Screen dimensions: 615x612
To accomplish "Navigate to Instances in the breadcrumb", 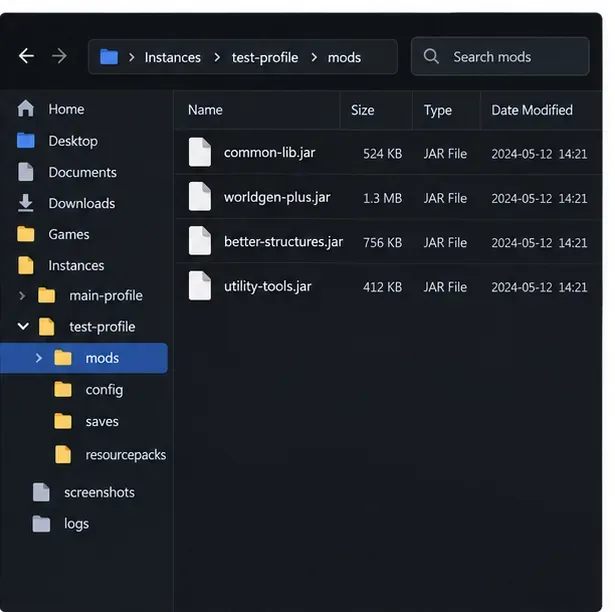I will tap(173, 58).
